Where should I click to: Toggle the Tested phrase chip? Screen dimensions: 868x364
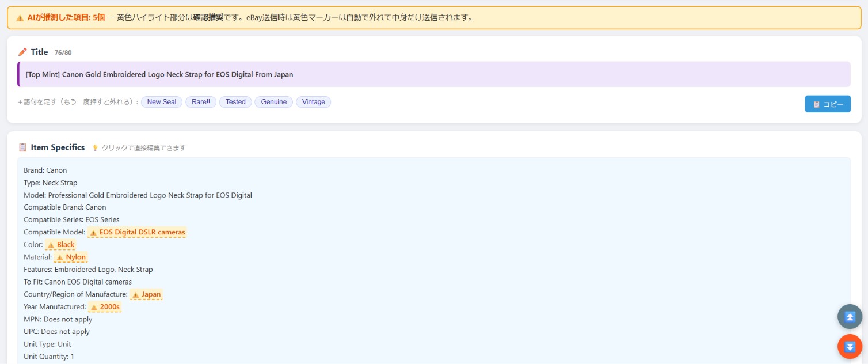(235, 102)
